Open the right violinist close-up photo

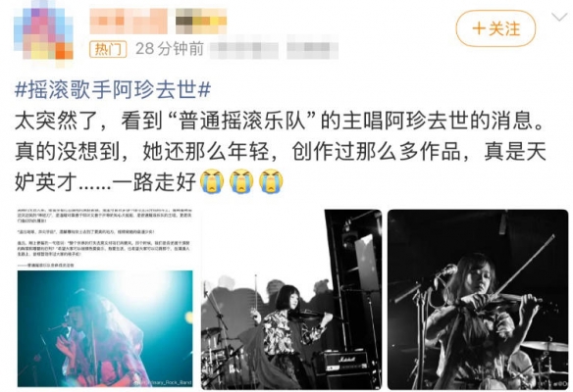478,299
